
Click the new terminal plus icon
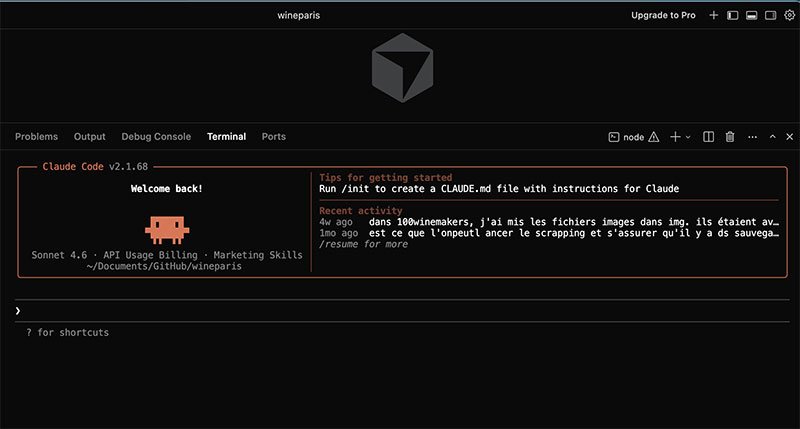[x=675, y=137]
